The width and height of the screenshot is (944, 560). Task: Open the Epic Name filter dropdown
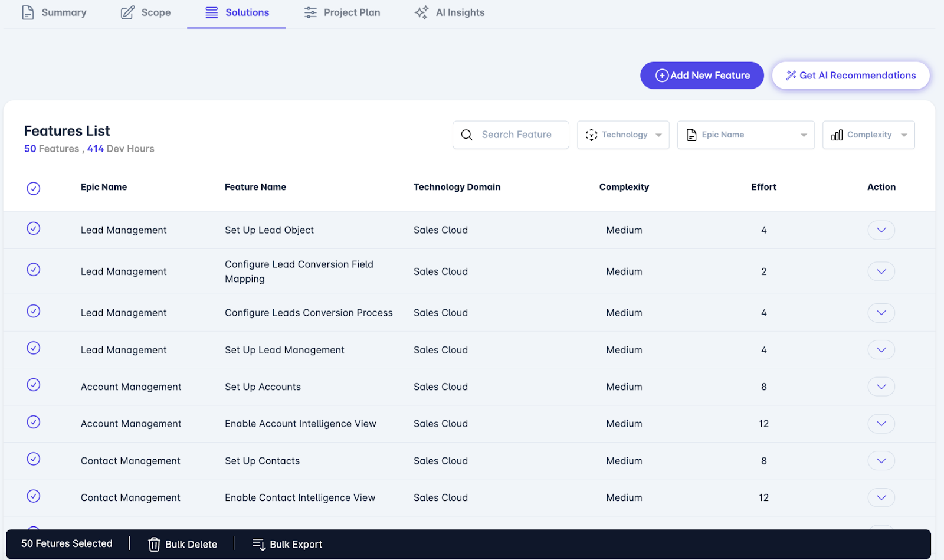tap(746, 135)
